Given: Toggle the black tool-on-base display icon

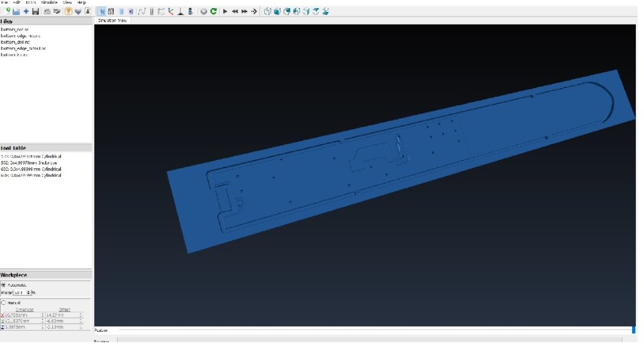Looking at the screenshot, I should pos(180,11).
